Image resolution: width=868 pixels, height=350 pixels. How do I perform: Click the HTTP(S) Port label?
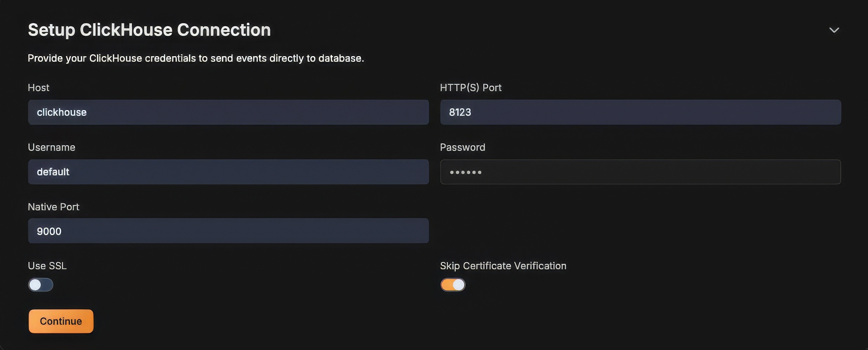(471, 88)
